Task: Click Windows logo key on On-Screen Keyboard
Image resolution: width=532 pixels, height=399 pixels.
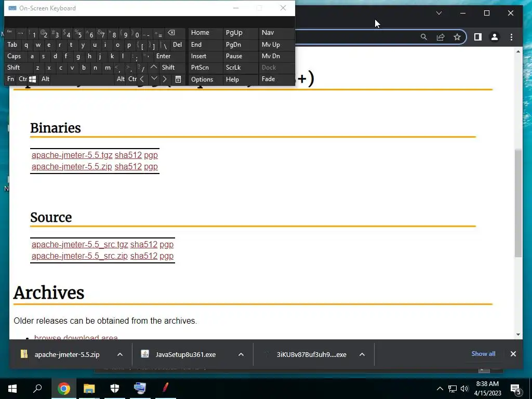Action: (33, 79)
